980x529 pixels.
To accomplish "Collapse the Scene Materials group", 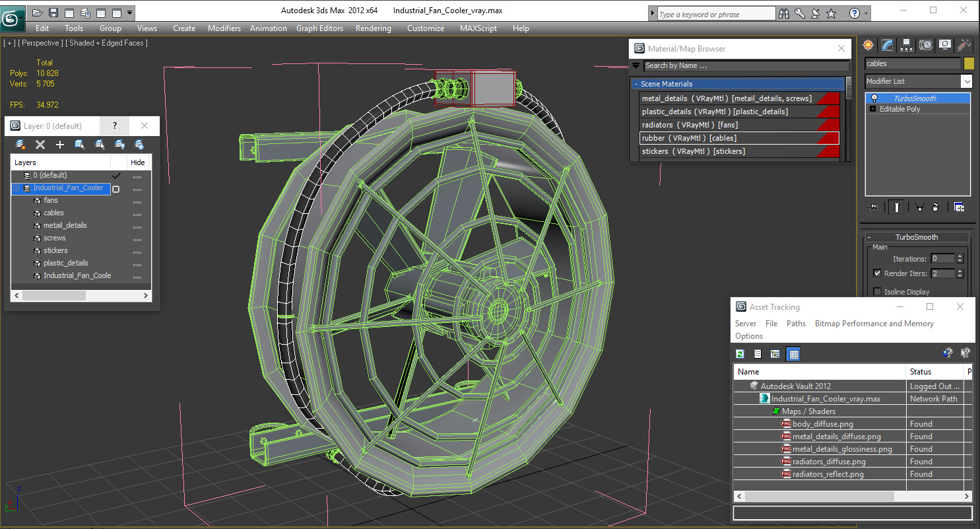I will (636, 84).
